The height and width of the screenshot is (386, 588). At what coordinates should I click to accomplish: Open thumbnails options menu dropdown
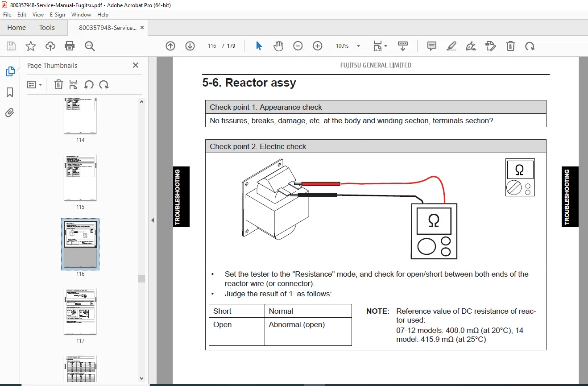point(35,84)
